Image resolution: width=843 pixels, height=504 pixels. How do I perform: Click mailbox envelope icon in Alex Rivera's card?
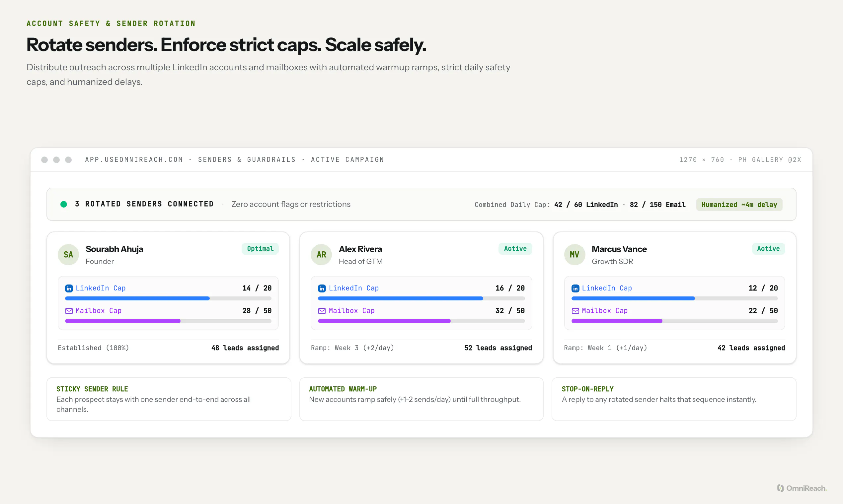coord(322,311)
